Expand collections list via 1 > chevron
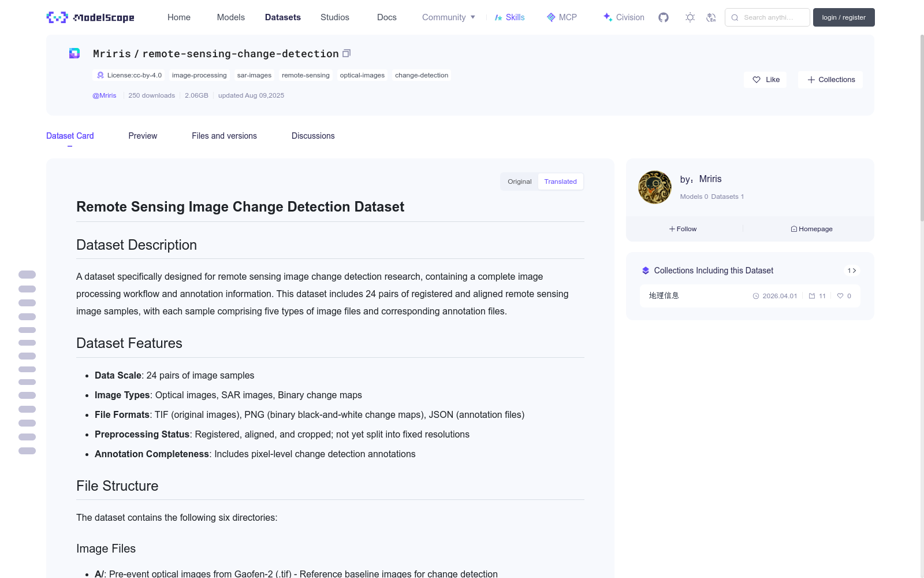 click(852, 271)
